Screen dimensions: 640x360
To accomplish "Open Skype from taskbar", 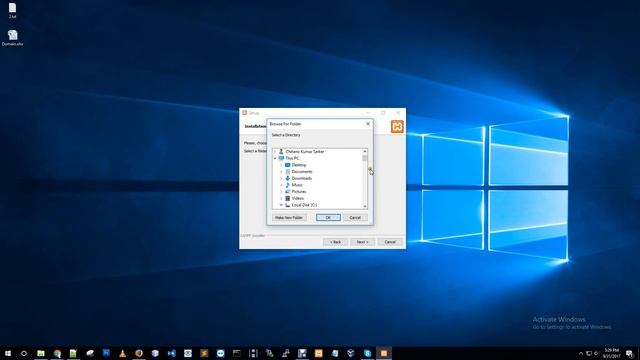I will (x=367, y=353).
